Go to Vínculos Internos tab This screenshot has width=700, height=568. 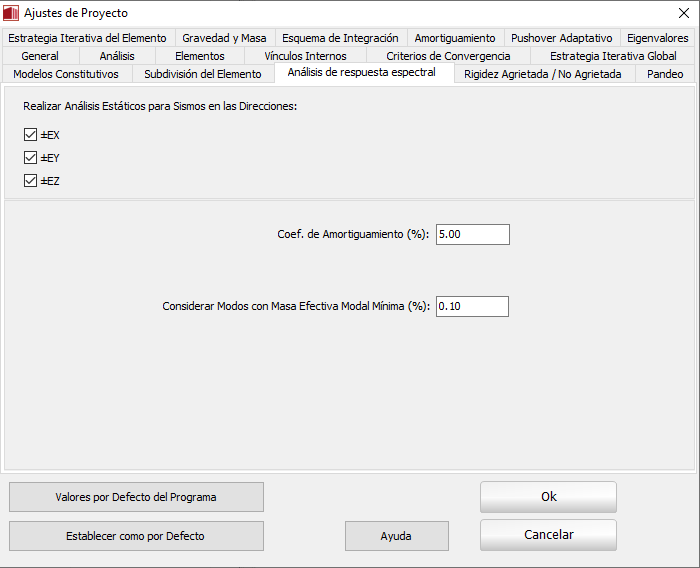[x=305, y=56]
